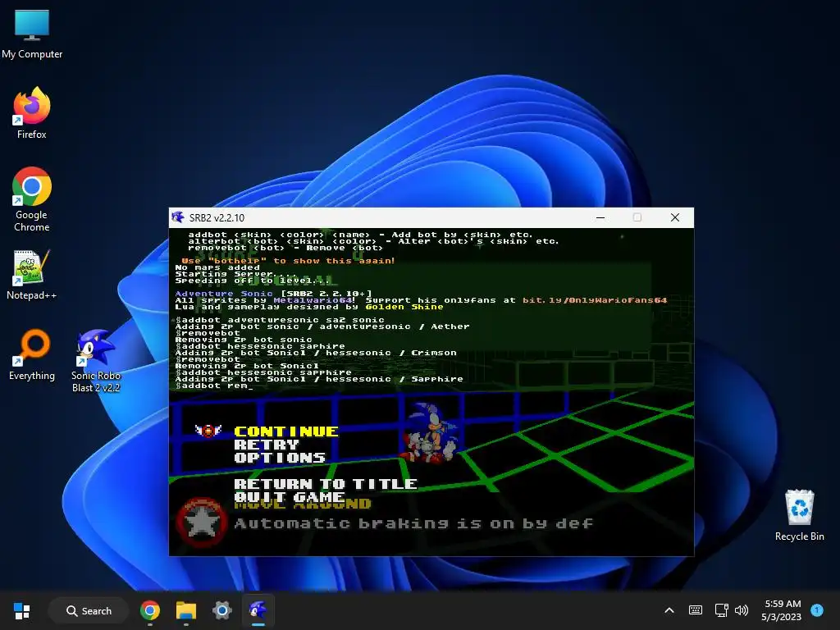Click the console line '$addbot rem_'
Viewport: 840px width, 630px height.
[214, 386]
